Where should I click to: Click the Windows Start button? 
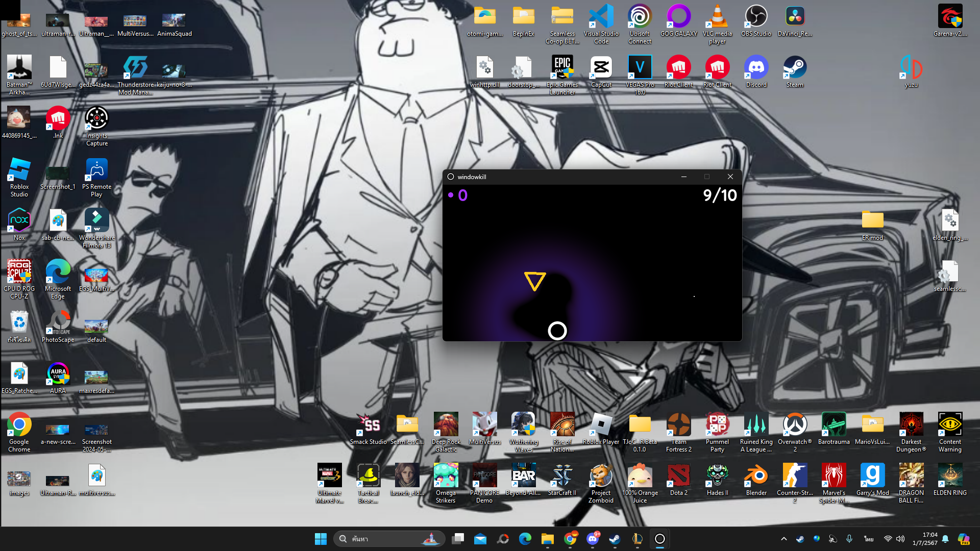coord(321,539)
